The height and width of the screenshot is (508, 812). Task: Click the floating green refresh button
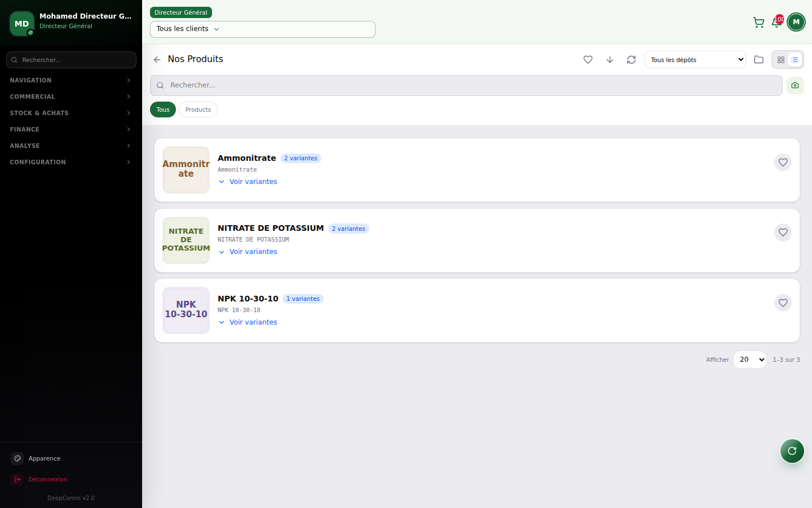pyautogui.click(x=792, y=451)
